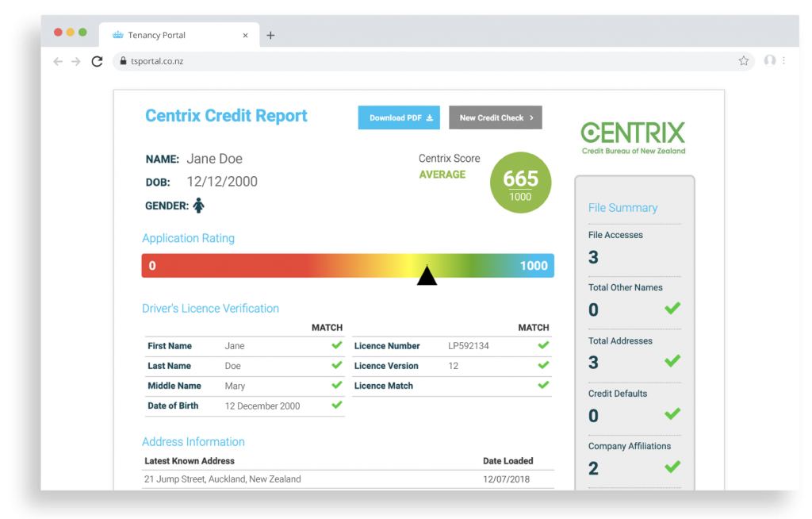Click the middle name value Mary
Image resolution: width=812 pixels, height=519 pixels.
pyautogui.click(x=235, y=386)
